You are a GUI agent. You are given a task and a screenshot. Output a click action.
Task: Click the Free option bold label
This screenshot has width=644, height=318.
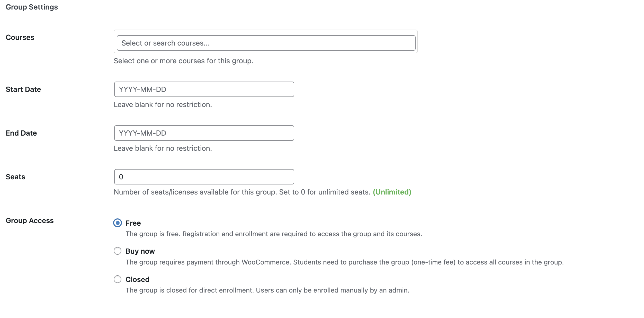coord(133,223)
